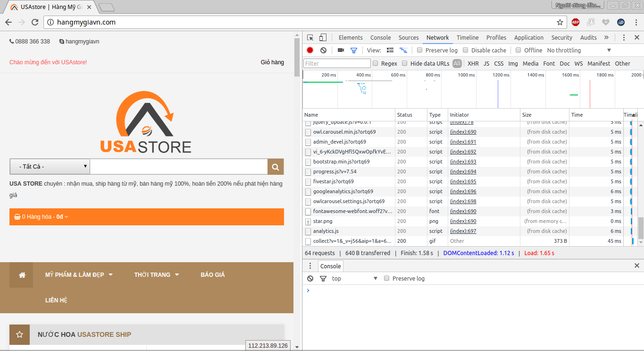Filter requests by Img type
This screenshot has width=644, height=351.
(513, 63)
